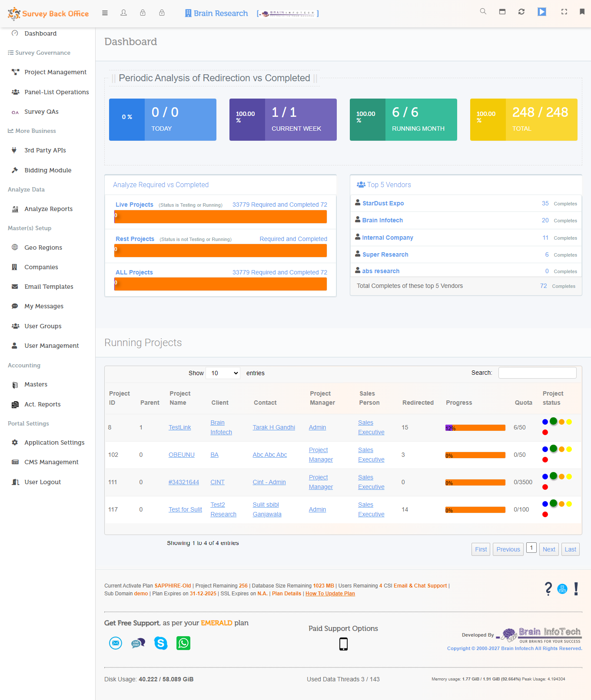Open Project Management in sidebar
This screenshot has width=591, height=700.
(x=55, y=72)
